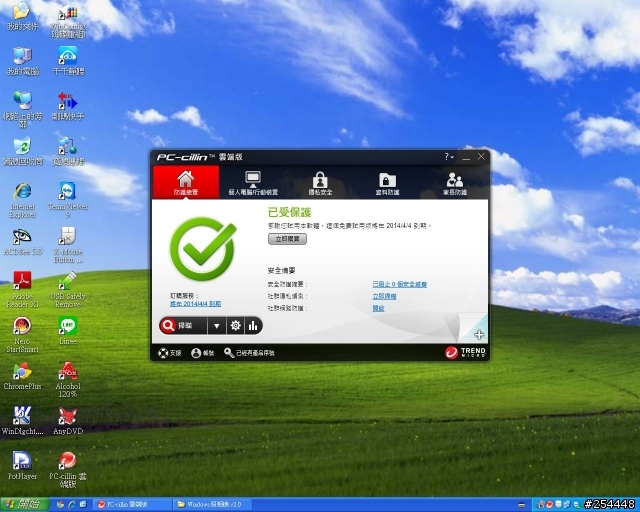Open Account with the person icon

(x=202, y=353)
